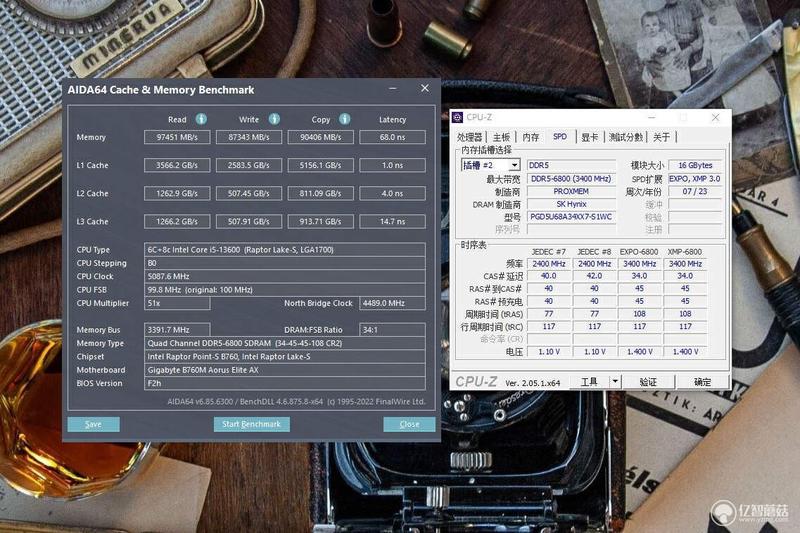
Task: Click the 验证 button in CPU-Z
Action: coord(648,382)
